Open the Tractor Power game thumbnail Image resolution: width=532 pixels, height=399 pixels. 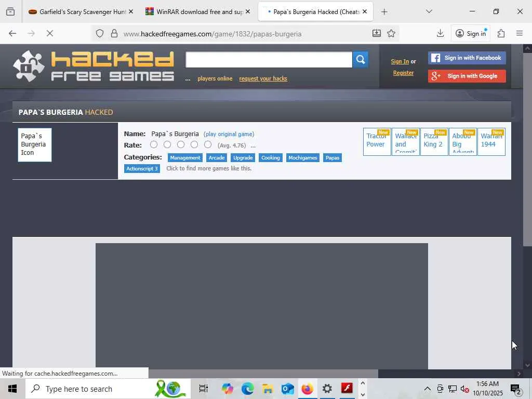pos(377,142)
